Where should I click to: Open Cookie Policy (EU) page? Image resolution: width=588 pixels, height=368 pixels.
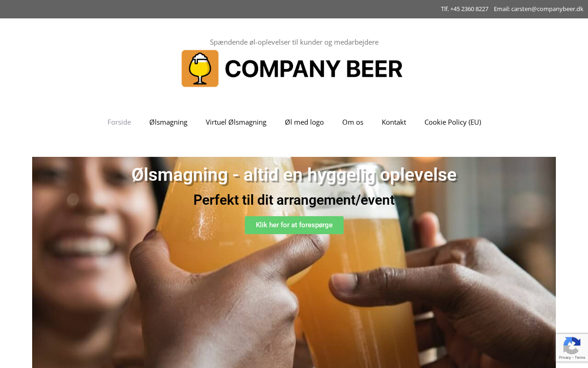pyautogui.click(x=452, y=122)
